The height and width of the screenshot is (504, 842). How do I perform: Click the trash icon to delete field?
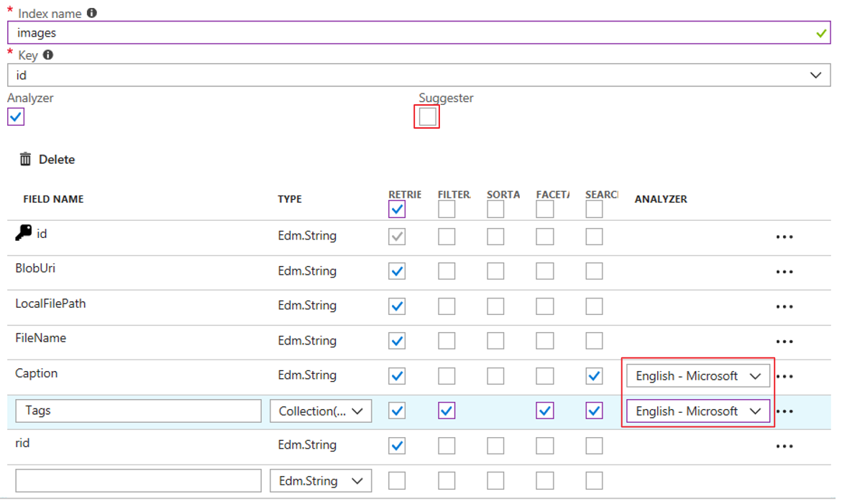click(x=25, y=159)
